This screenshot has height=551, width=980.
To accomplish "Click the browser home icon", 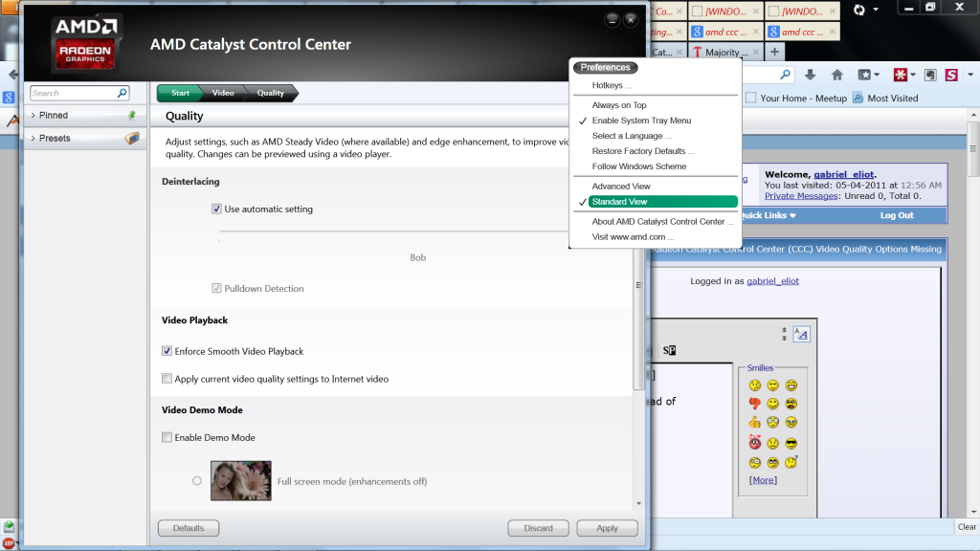I will point(836,75).
